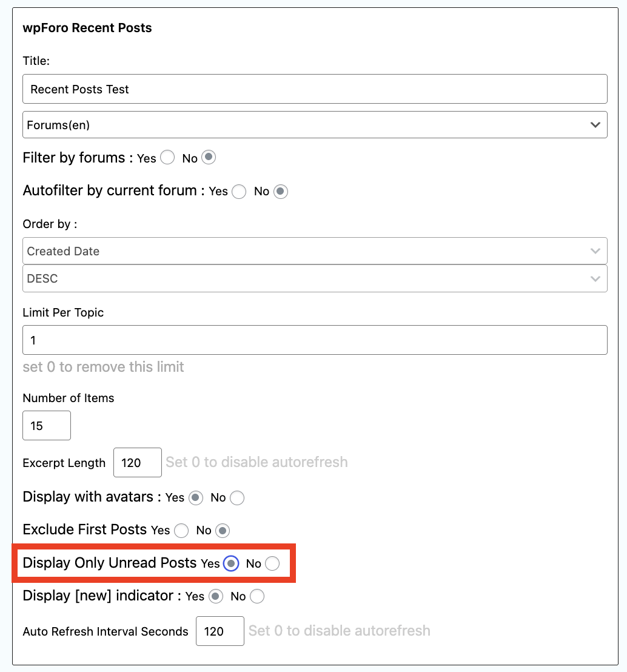
Task: Focus the Limit Per Topic input
Action: [315, 340]
